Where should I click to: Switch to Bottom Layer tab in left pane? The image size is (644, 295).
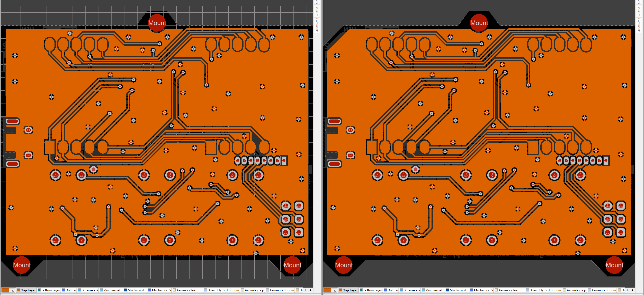[50, 290]
